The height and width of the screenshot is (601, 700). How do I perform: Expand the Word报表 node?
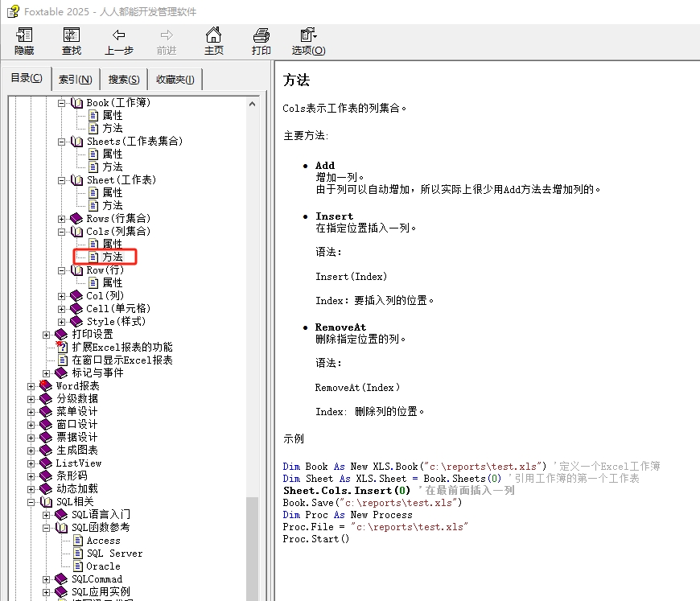click(31, 386)
